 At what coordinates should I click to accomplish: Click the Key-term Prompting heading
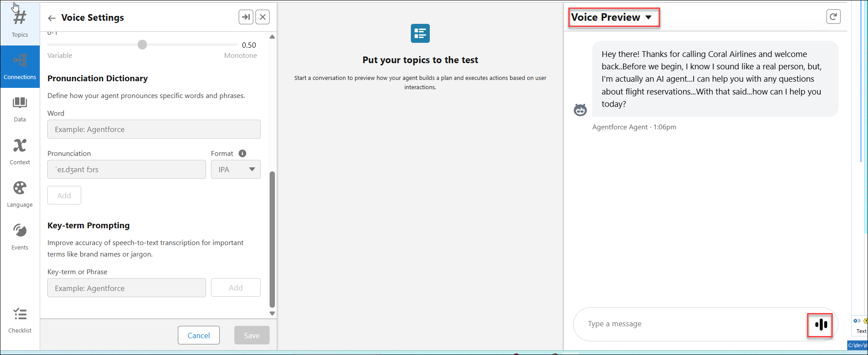[x=89, y=225]
